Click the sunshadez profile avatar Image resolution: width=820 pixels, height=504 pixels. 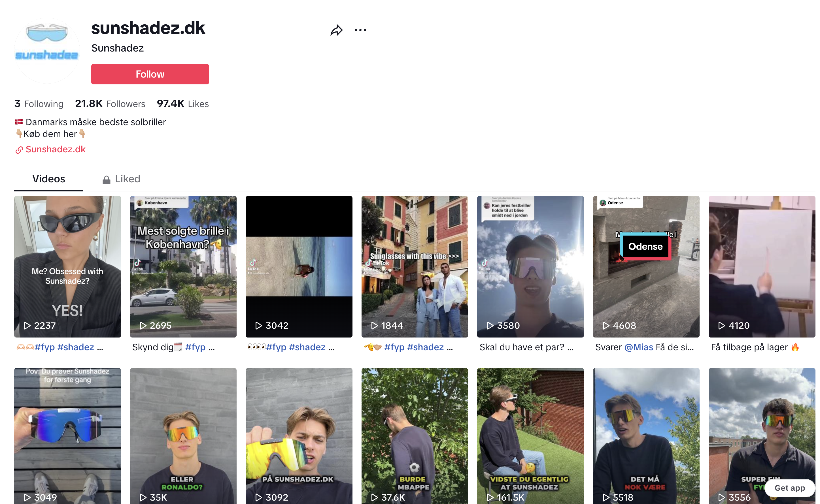pyautogui.click(x=47, y=50)
